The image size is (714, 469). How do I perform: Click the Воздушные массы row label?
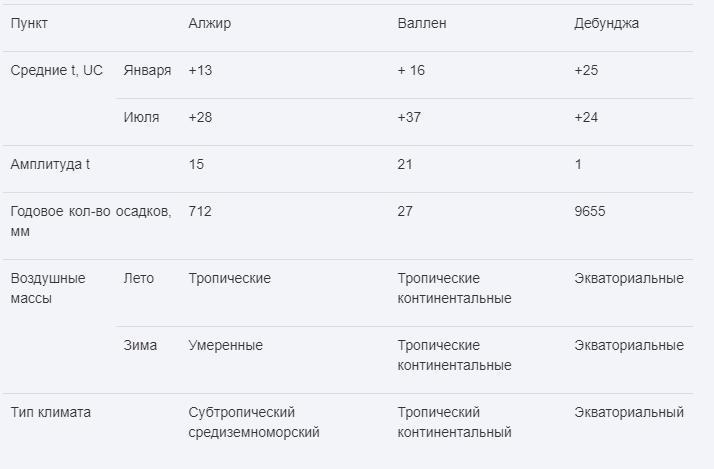(x=48, y=288)
